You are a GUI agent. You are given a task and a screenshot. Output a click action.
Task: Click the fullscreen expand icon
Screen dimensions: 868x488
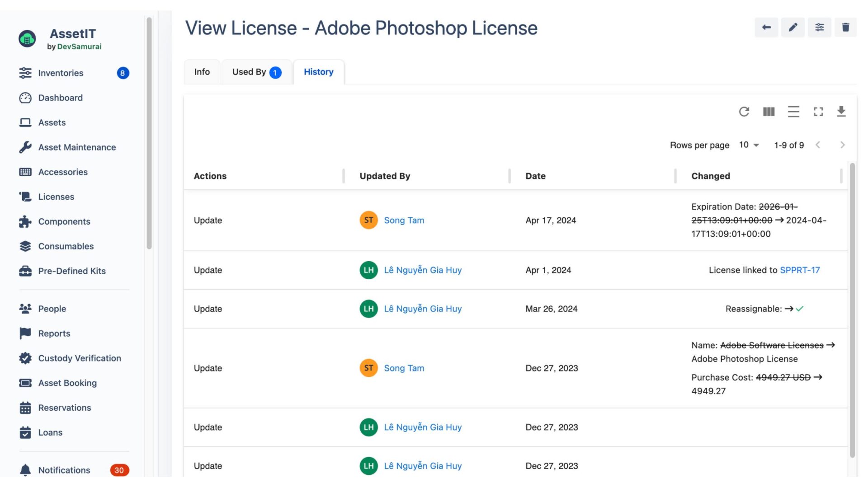point(819,112)
